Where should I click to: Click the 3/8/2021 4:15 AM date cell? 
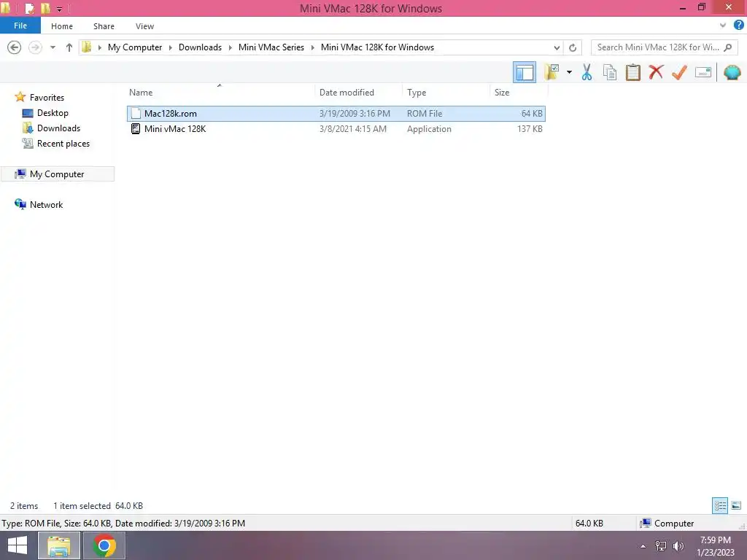pos(353,129)
